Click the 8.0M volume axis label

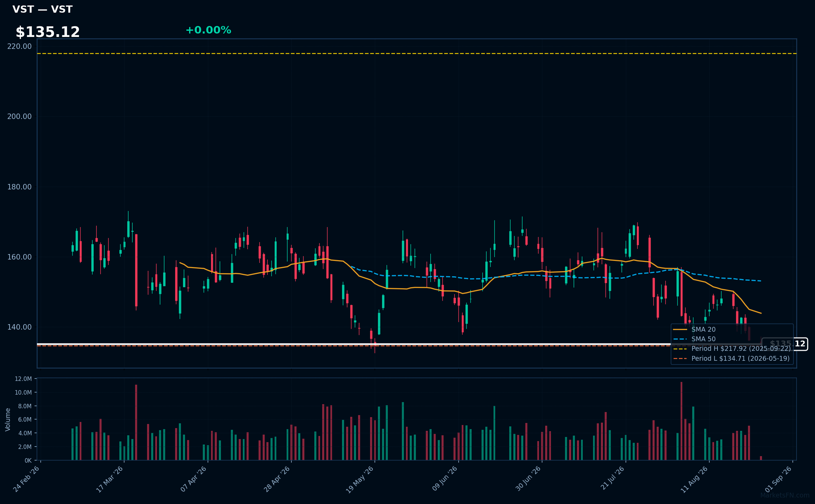[25, 406]
